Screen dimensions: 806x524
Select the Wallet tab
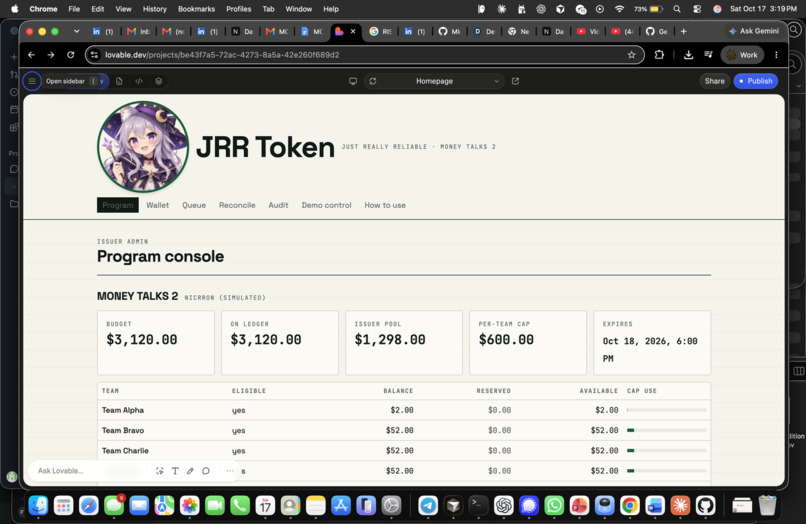(157, 205)
